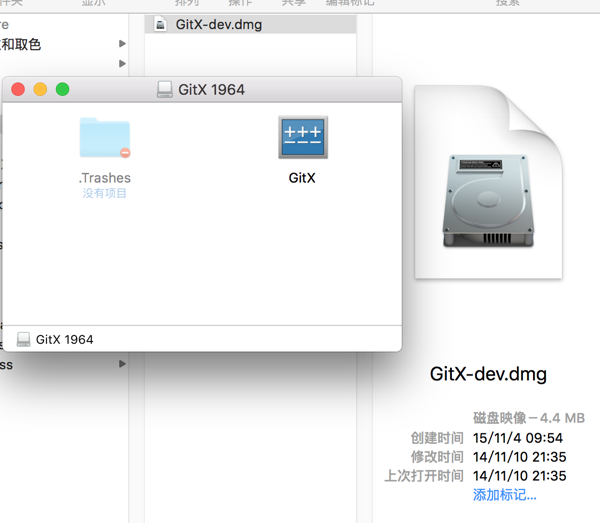The image size is (600, 523).
Task: Close the GitX 1964 window
Action: (18, 90)
